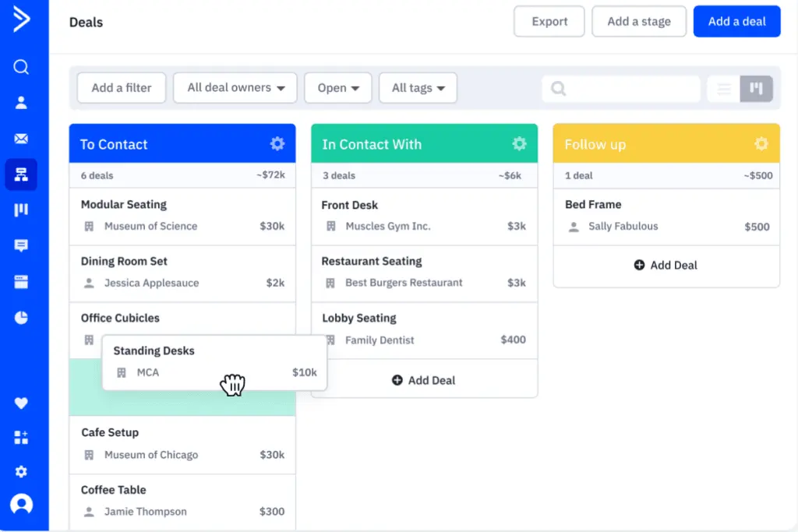Open the user profile avatar icon
The width and height of the screenshot is (798, 532).
(x=21, y=505)
